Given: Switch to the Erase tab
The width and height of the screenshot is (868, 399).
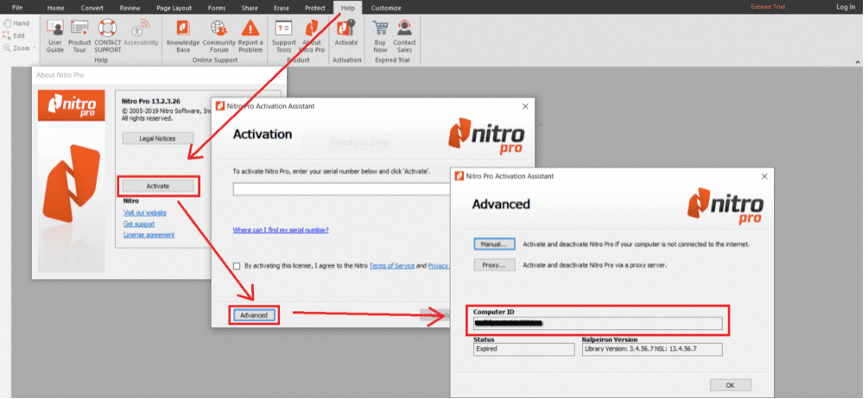Looking at the screenshot, I should coord(282,8).
